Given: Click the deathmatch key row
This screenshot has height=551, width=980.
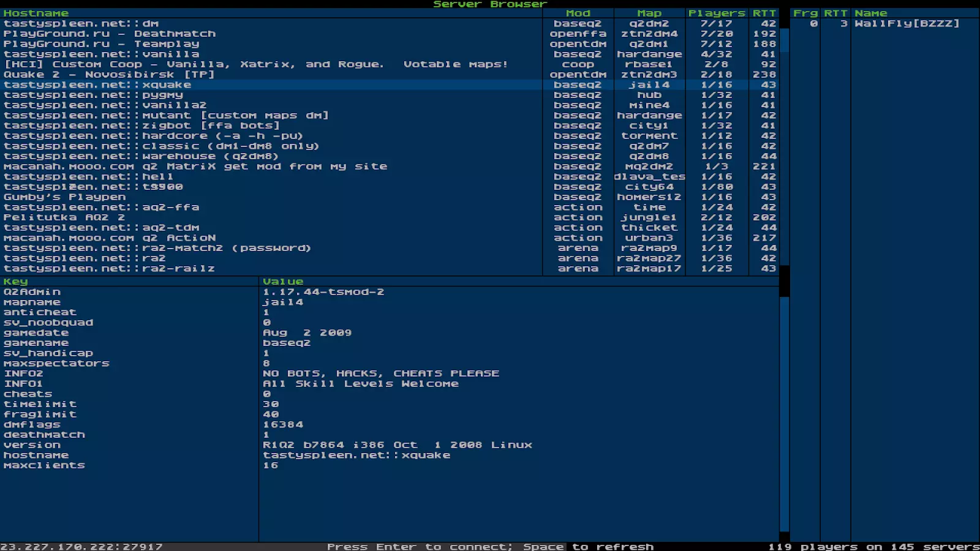Looking at the screenshot, I should coord(390,435).
